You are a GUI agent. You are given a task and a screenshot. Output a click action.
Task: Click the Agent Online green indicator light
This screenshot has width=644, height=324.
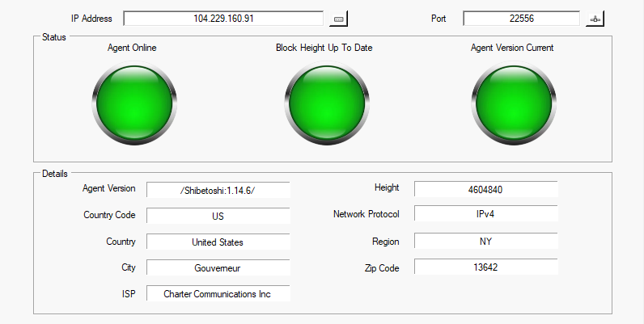[132, 103]
